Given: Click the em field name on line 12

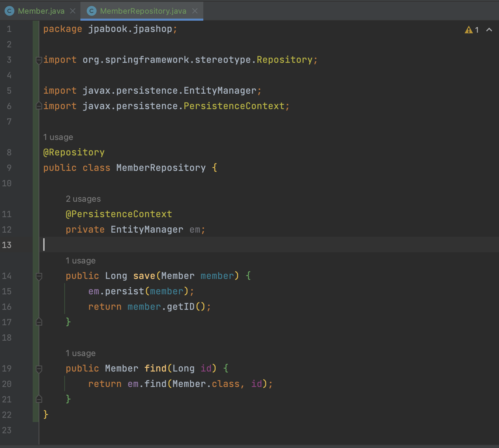Looking at the screenshot, I should click(x=195, y=229).
